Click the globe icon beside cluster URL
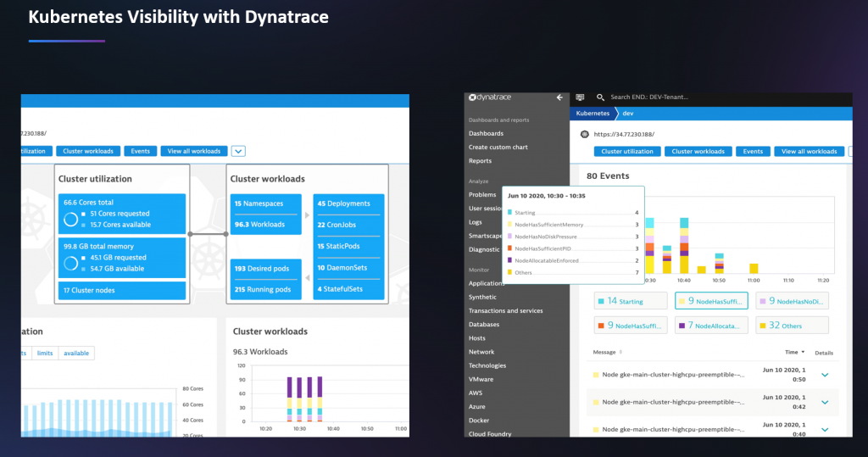 pyautogui.click(x=584, y=134)
